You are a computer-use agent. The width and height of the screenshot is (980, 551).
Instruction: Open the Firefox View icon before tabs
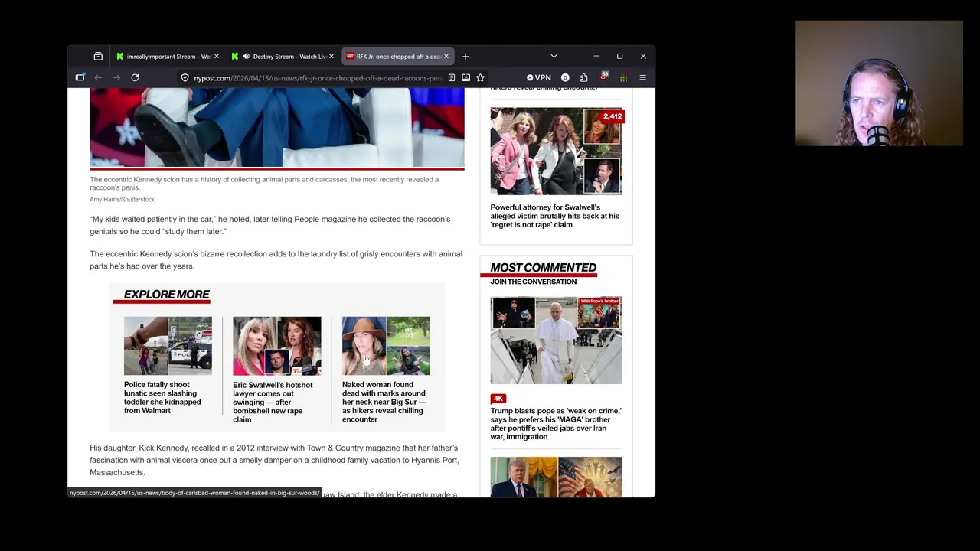(x=98, y=56)
